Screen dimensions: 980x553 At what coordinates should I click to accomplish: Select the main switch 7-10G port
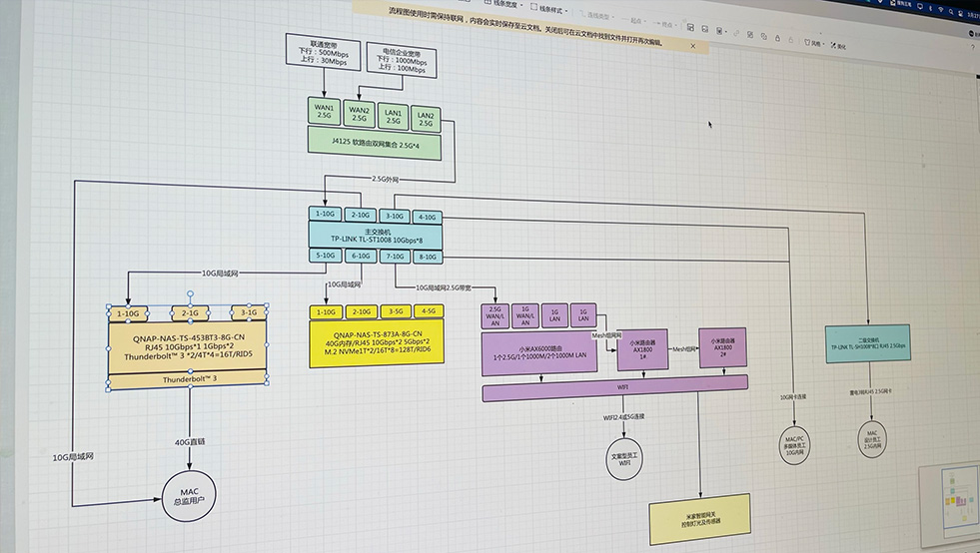(395, 257)
